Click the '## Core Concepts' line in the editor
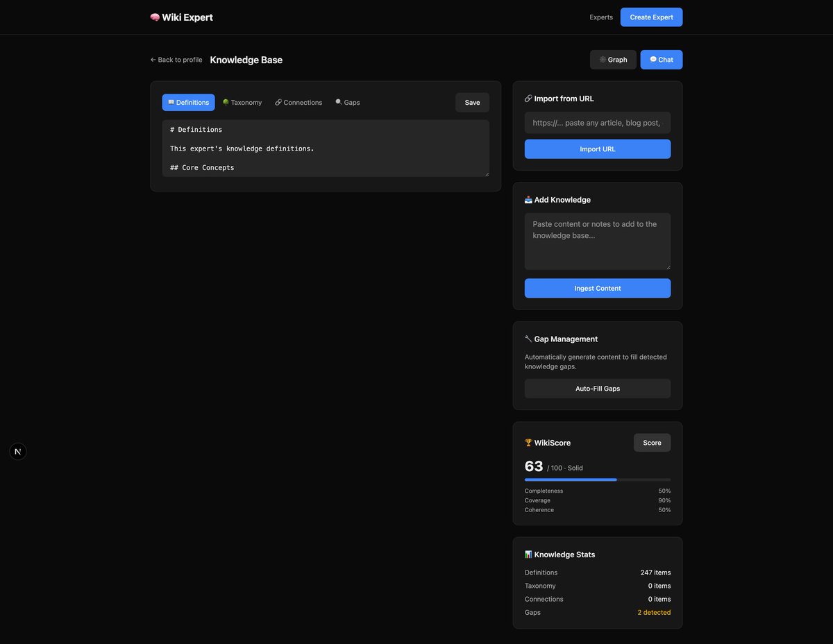This screenshot has height=644, width=833. coord(202,167)
